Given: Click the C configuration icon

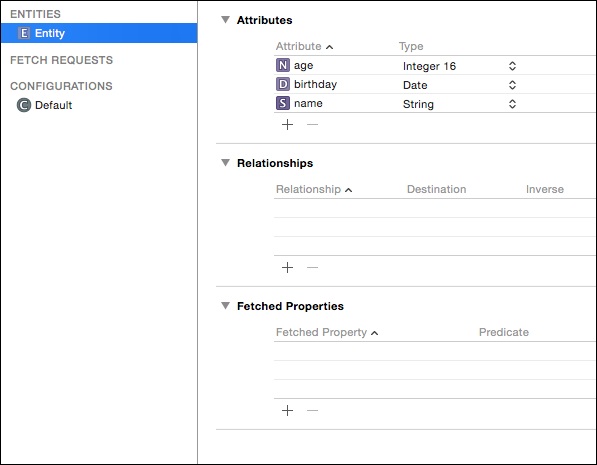Looking at the screenshot, I should point(24,105).
